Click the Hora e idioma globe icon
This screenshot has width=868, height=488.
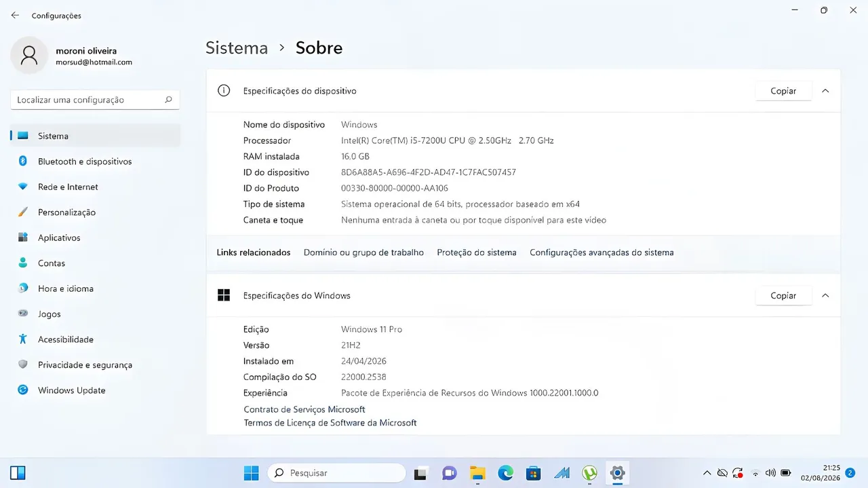(23, 288)
